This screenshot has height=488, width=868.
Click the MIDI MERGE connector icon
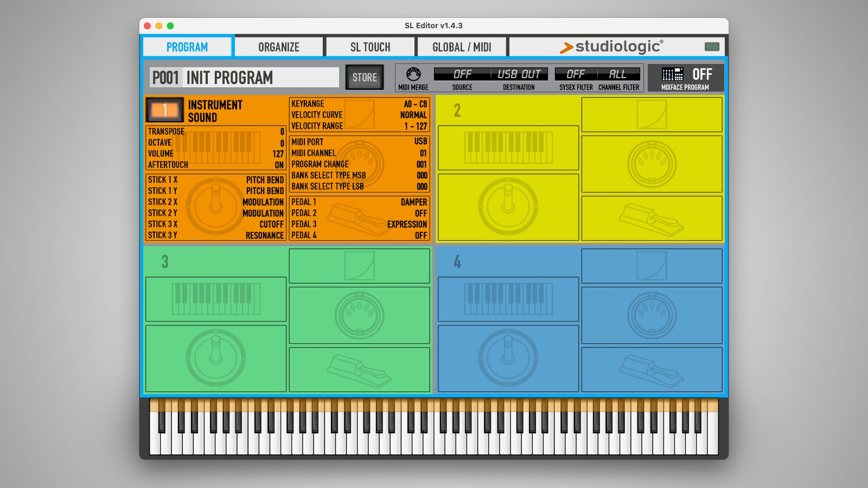(x=413, y=73)
